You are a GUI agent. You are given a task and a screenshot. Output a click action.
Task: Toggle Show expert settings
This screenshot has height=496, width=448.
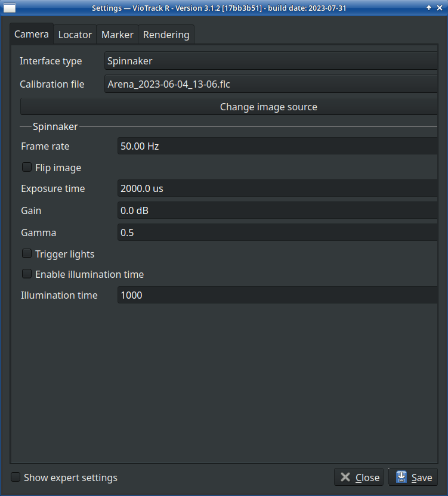pos(15,477)
